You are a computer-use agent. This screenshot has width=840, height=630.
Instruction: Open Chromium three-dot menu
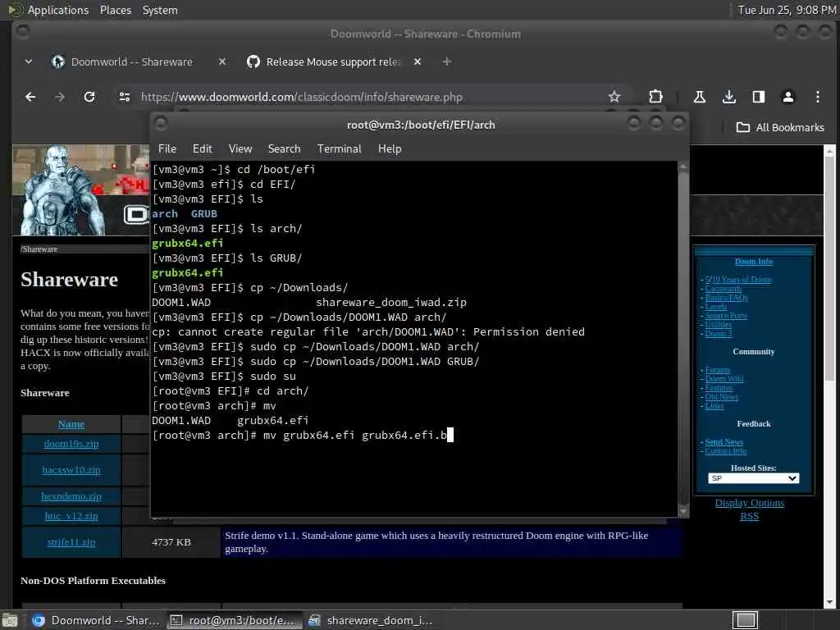click(x=818, y=97)
